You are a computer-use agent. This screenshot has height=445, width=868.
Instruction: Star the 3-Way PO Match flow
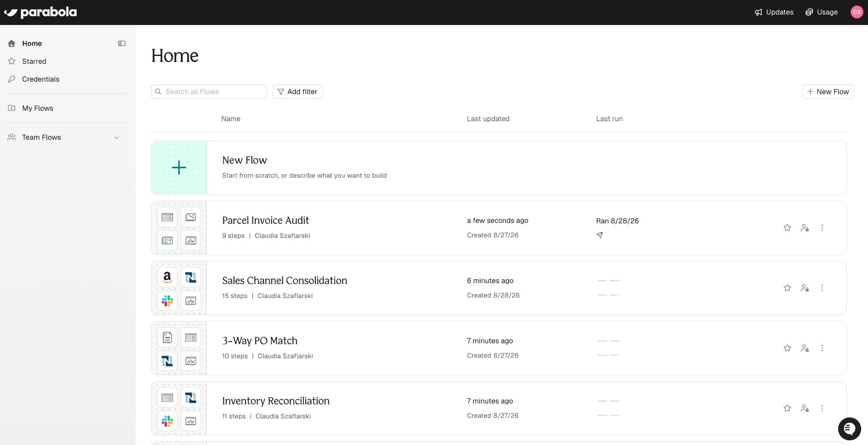click(787, 348)
